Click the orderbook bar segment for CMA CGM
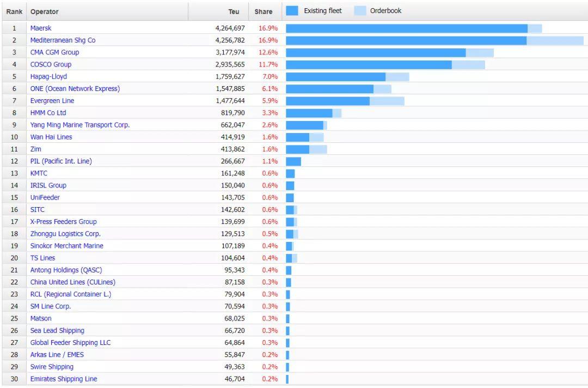Viewport: 588px width, 388px height. pyautogui.click(x=479, y=52)
